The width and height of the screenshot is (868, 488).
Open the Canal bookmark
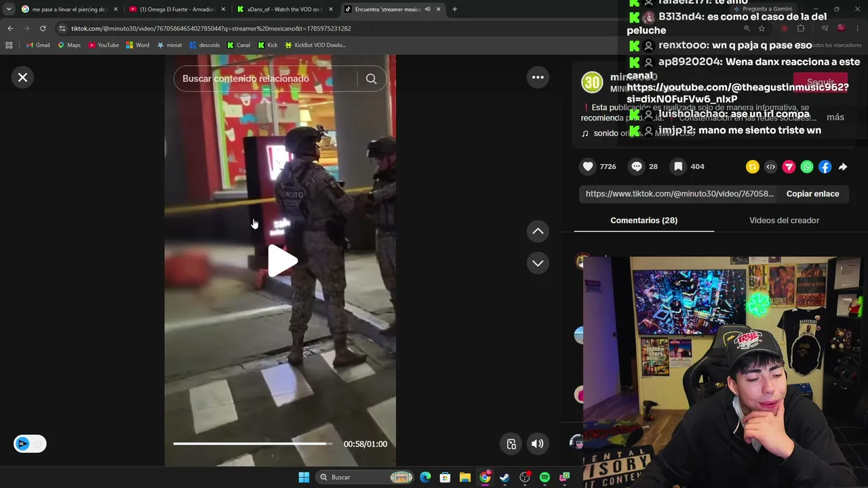coord(239,45)
